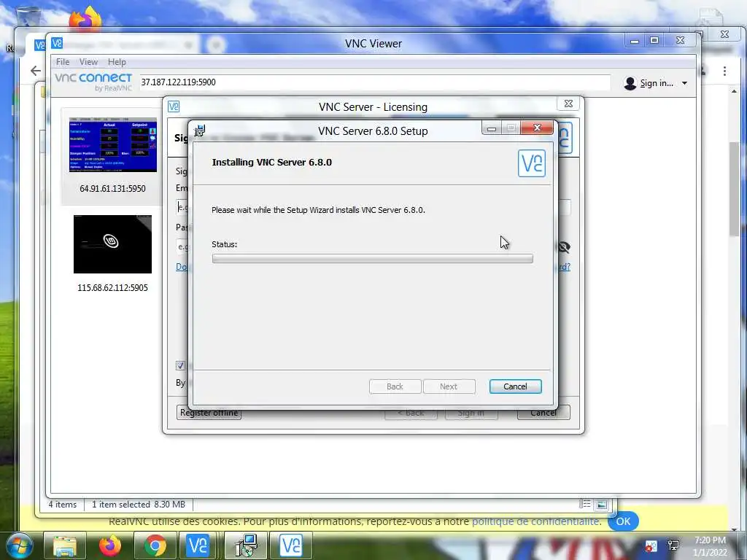Open the browser three-dot menu
The width and height of the screenshot is (747, 560).
pyautogui.click(x=724, y=71)
